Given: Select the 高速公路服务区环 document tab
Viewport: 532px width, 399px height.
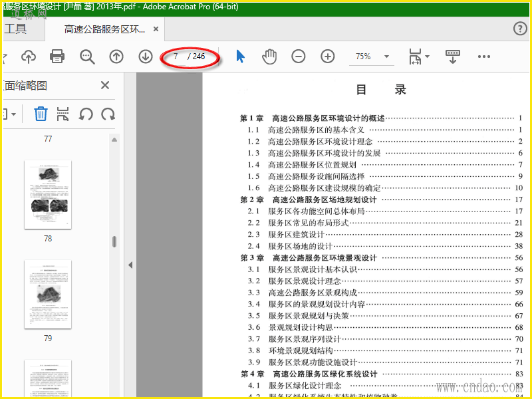Looking at the screenshot, I should (104, 29).
